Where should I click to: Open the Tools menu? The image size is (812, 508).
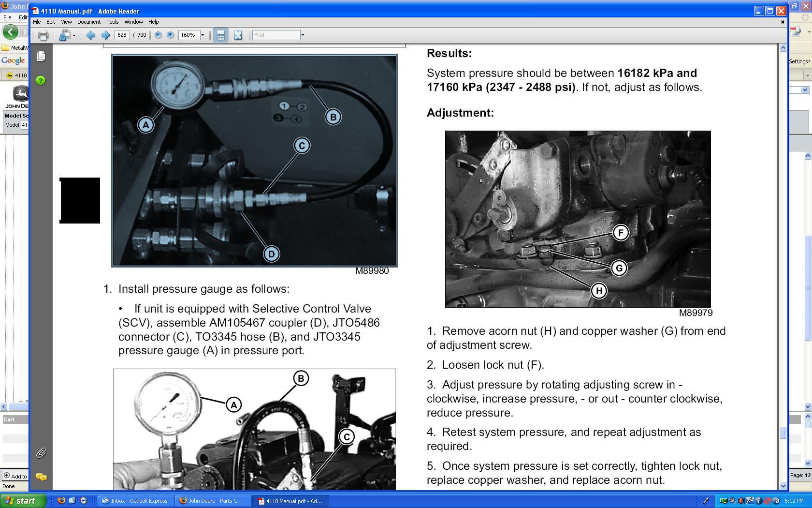click(113, 22)
